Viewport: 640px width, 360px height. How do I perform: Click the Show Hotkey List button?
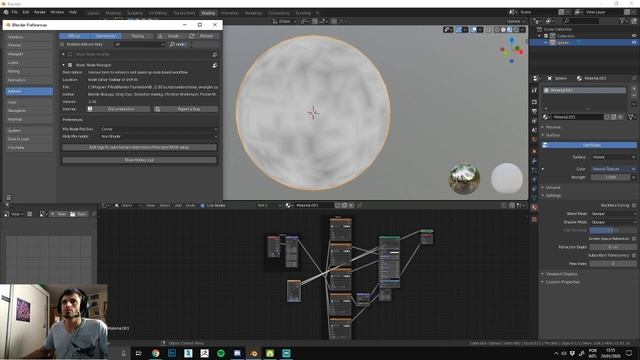tap(139, 160)
